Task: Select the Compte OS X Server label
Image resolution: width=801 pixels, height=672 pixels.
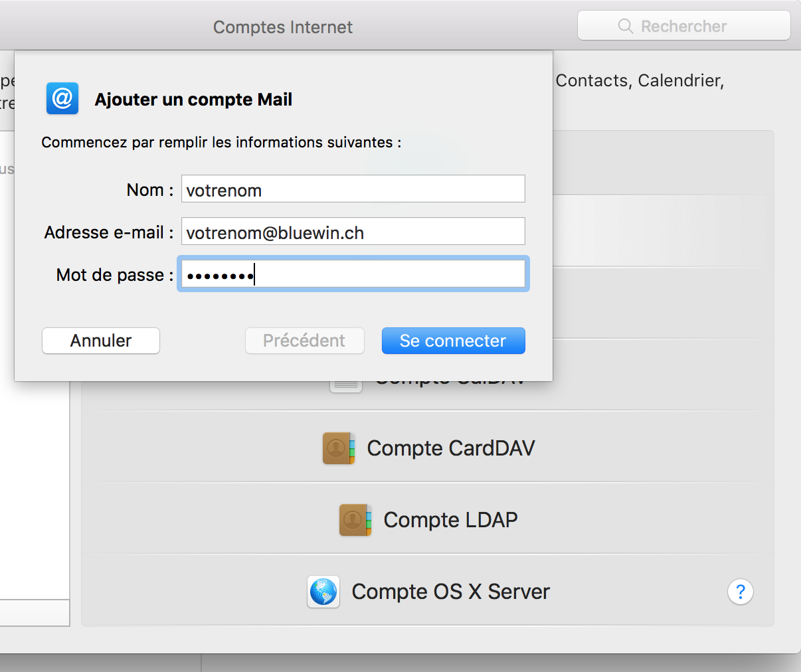Action: 450,592
